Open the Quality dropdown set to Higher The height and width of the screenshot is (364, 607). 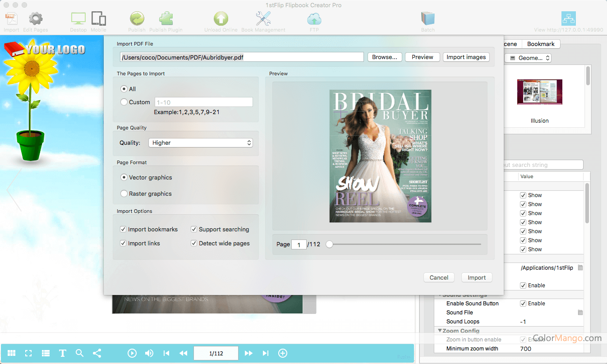(x=200, y=143)
